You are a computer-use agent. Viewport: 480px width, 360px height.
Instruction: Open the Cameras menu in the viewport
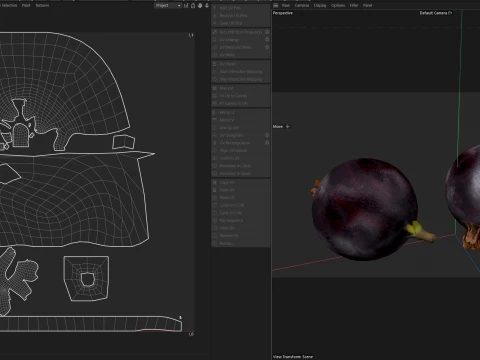[302, 5]
